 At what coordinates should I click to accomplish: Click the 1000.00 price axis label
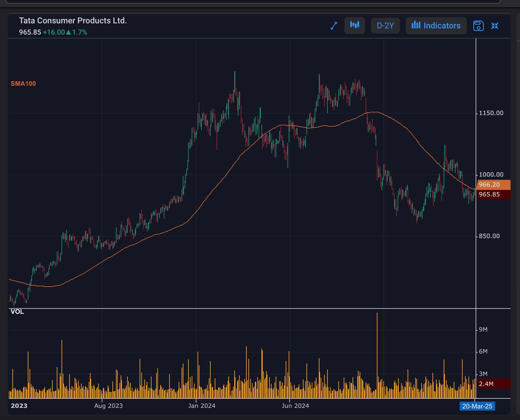coord(491,175)
